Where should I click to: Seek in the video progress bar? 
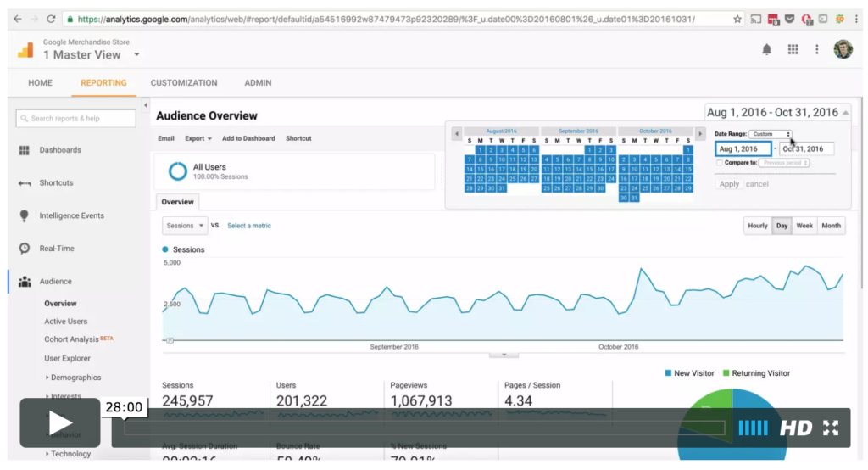point(424,428)
